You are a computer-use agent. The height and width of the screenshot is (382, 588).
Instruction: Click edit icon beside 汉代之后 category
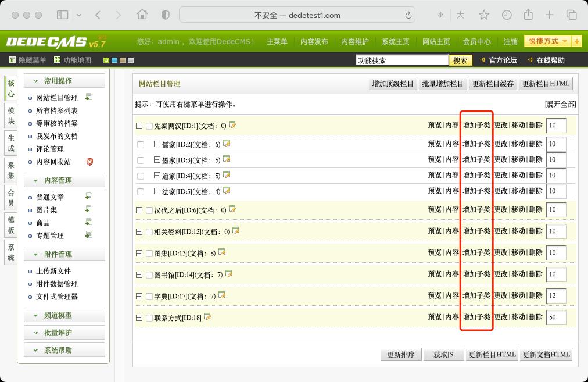[232, 209]
